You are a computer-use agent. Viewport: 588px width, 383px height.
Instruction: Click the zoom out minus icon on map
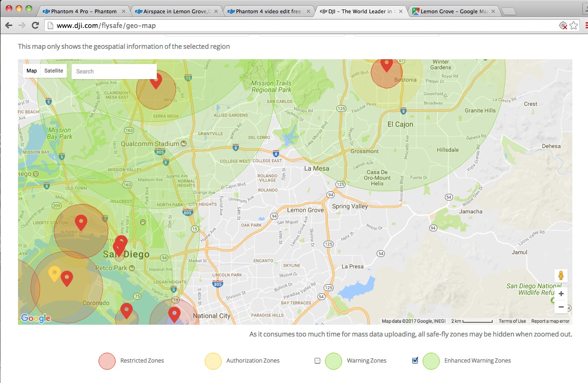click(561, 307)
